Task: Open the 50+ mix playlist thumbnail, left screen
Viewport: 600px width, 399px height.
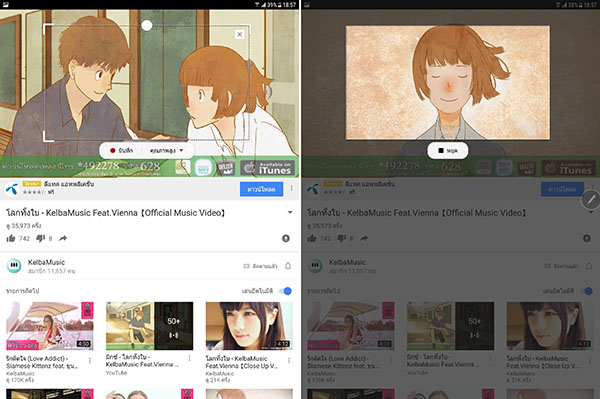Action: coord(150,326)
